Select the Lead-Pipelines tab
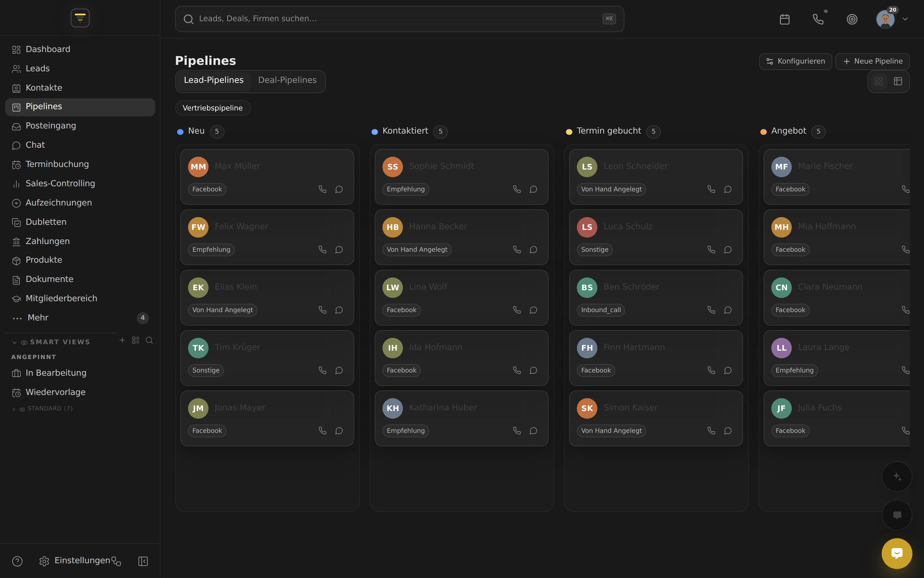Viewport: 924px width, 578px height. click(213, 80)
